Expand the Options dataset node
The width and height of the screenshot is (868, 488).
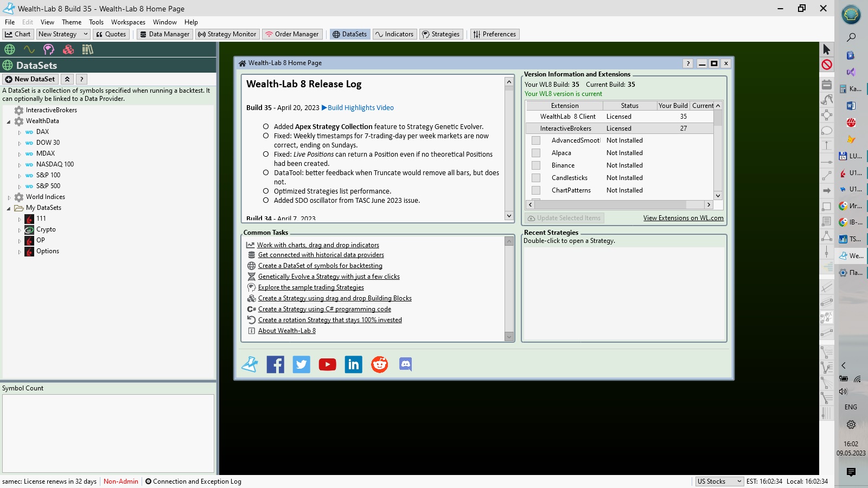point(20,252)
